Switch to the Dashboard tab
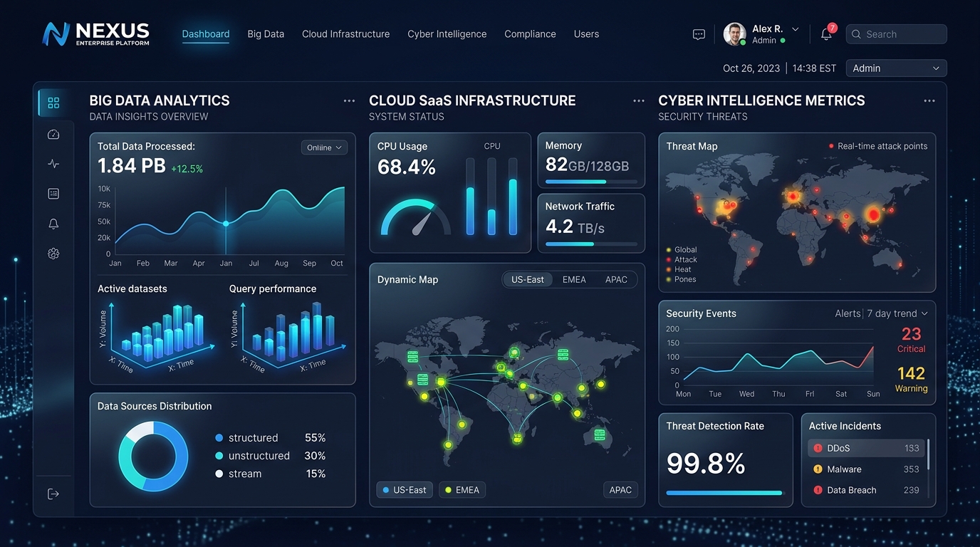The height and width of the screenshot is (547, 980). [206, 34]
